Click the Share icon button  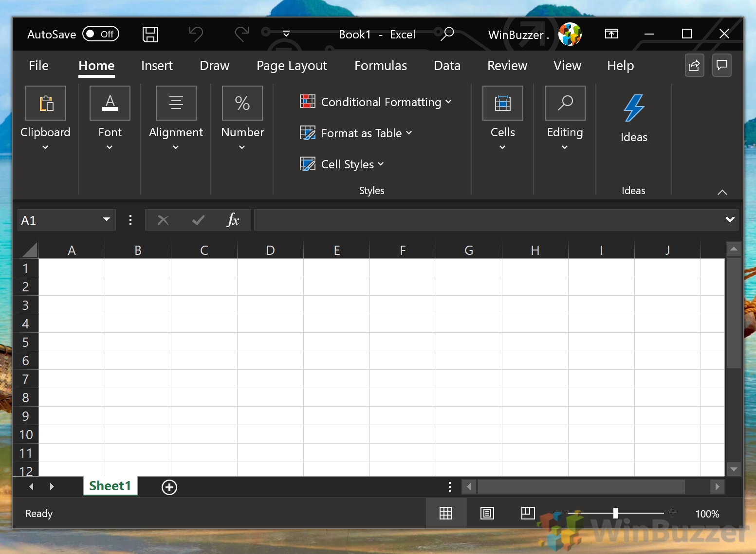[695, 65]
